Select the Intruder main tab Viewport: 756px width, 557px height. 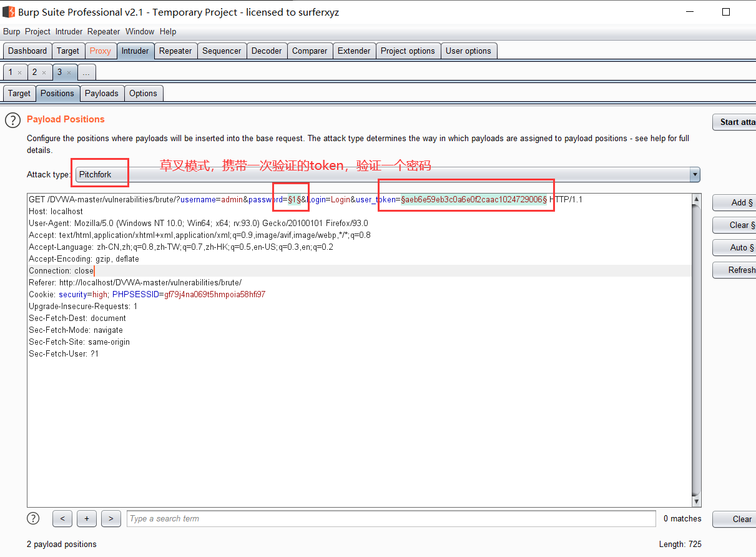pos(135,51)
